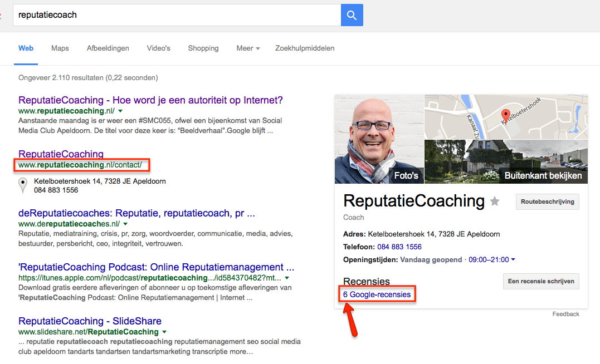Click Een recensie schrijven button

tap(540, 281)
